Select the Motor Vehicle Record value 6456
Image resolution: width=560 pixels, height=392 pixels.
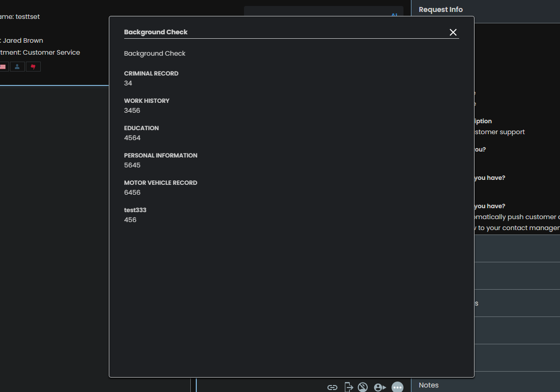[132, 193]
